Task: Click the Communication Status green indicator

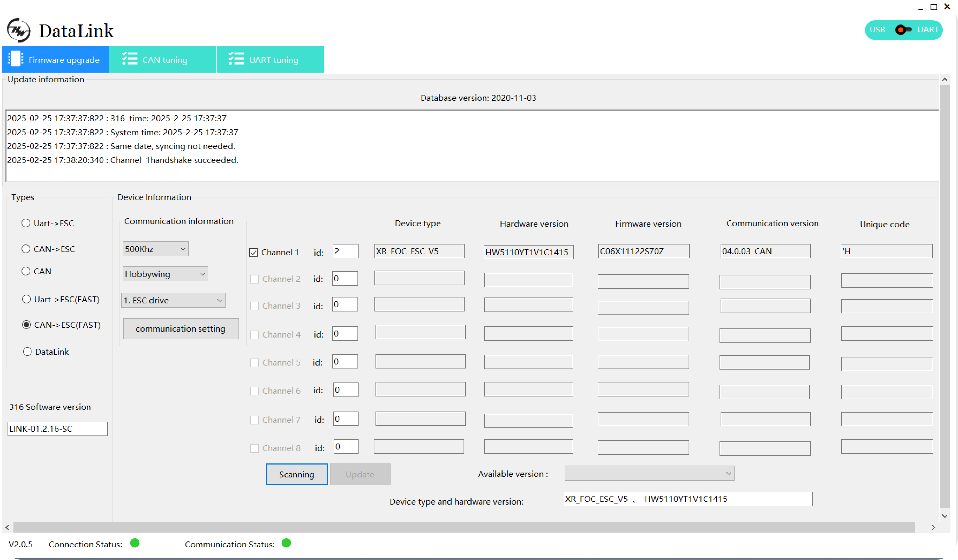Action: click(x=286, y=543)
